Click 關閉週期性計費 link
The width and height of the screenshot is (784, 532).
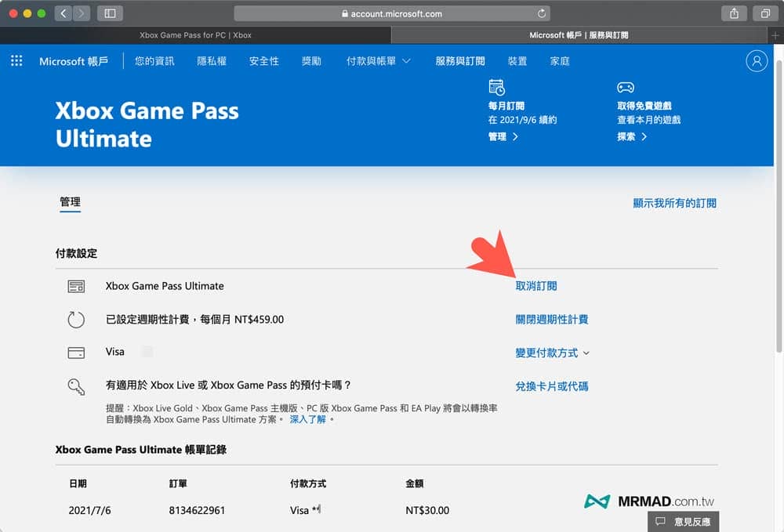click(x=551, y=320)
